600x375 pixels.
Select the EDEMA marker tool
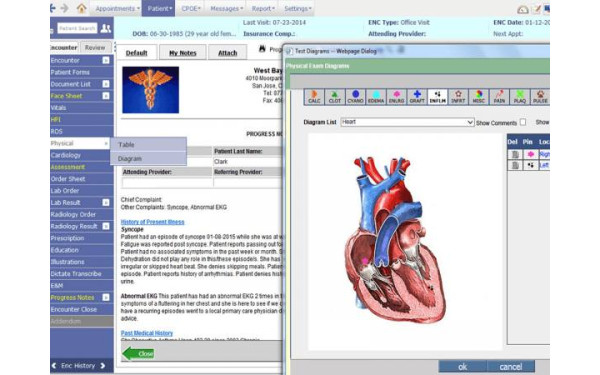376,97
